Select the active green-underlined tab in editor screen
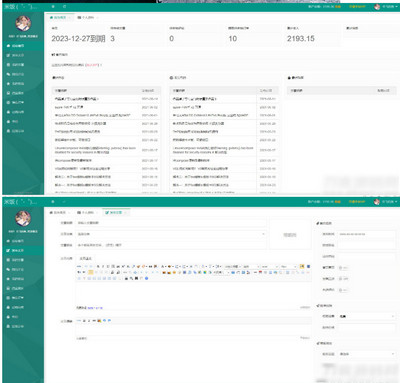This screenshot has height=383, width=400. [116, 212]
